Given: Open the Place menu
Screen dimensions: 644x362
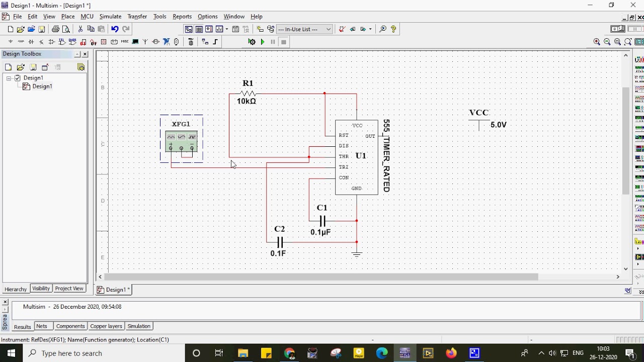Looking at the screenshot, I should pos(68,17).
